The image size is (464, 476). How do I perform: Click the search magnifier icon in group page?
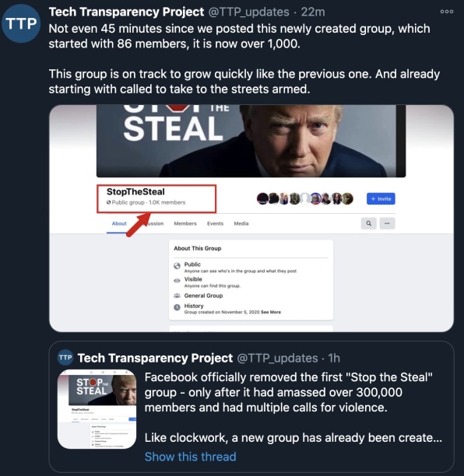pyautogui.click(x=368, y=223)
